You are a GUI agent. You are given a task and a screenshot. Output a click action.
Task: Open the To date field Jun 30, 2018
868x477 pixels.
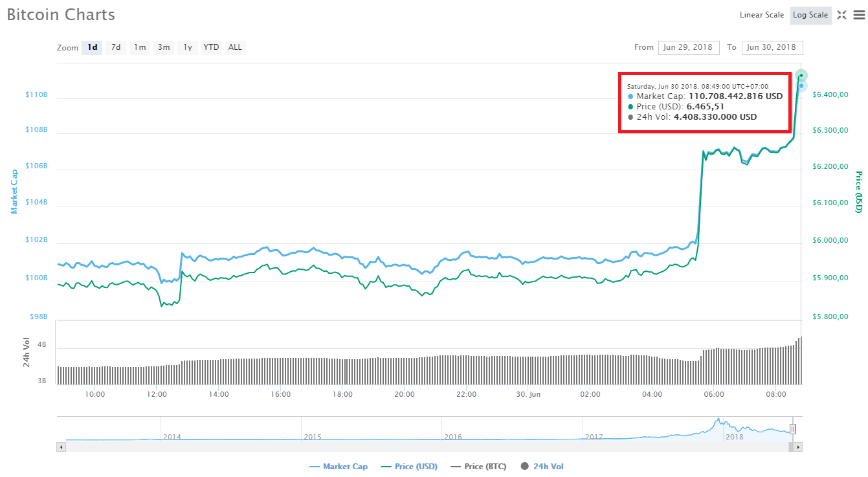(x=772, y=47)
